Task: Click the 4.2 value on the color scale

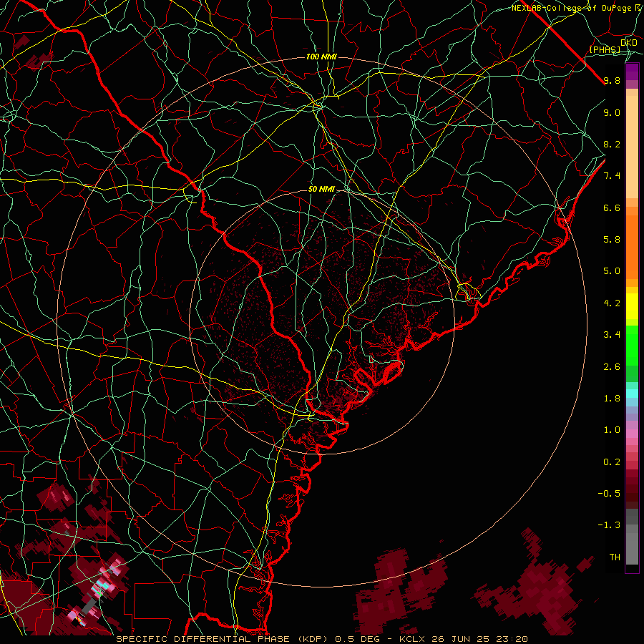Action: (x=612, y=303)
